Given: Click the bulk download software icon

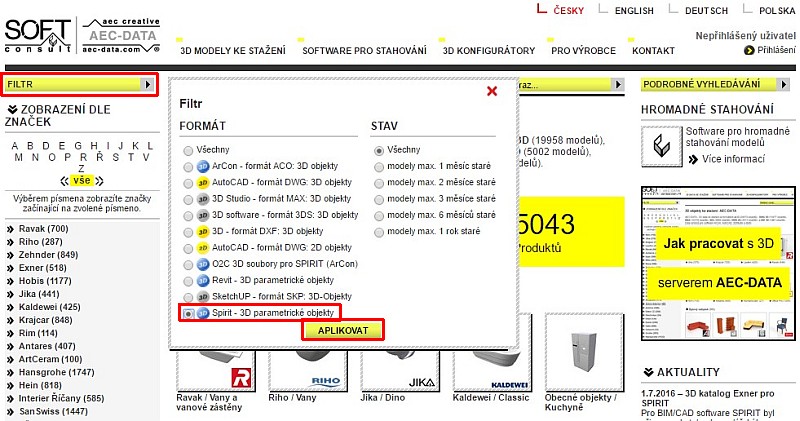Looking at the screenshot, I should click(661, 146).
